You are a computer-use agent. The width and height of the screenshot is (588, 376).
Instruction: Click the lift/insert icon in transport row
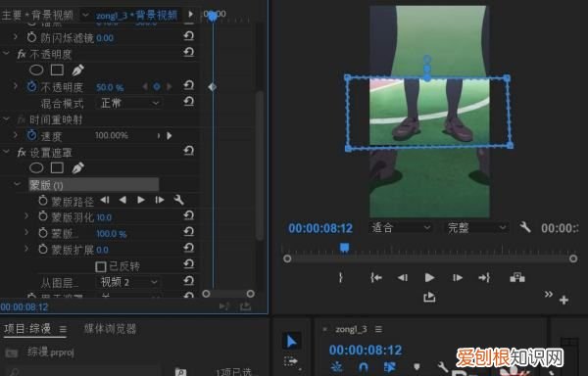[x=517, y=277]
